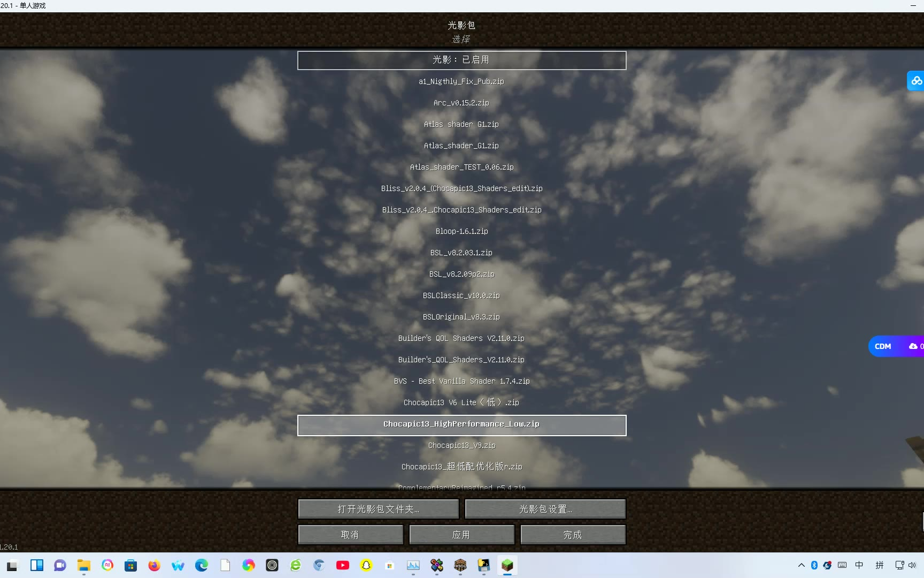Viewport: 924px width, 578px height.
Task: Open the colorful blocks app taskbar icon
Action: [x=437, y=565]
